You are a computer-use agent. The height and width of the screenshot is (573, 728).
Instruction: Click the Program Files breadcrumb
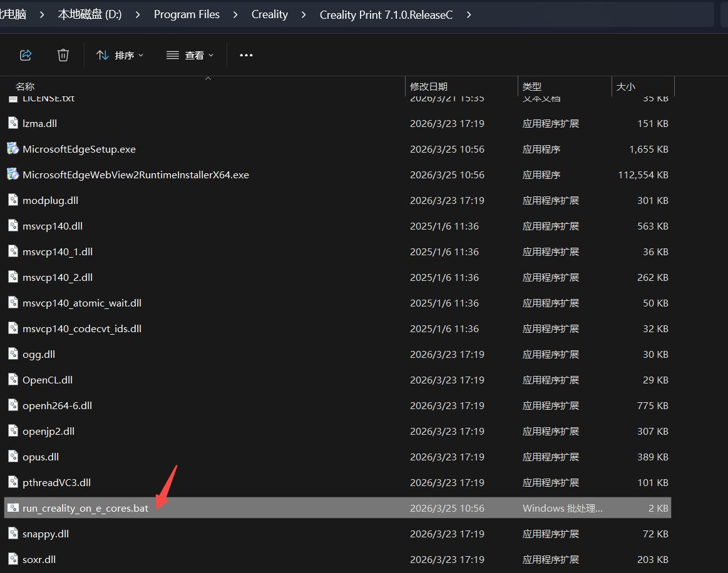tap(187, 14)
